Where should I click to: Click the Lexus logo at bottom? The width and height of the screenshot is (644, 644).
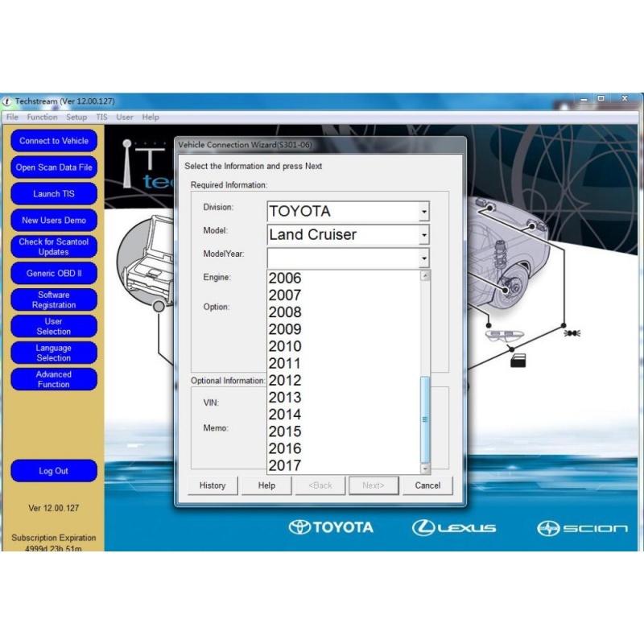[454, 528]
